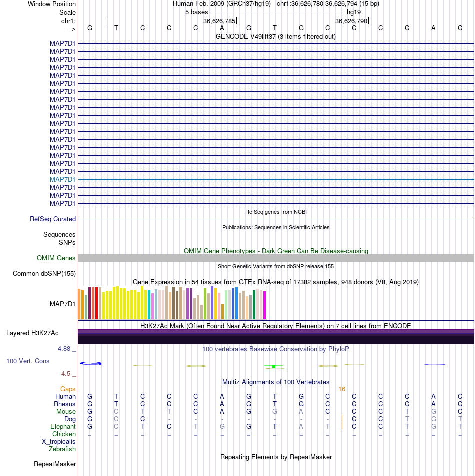Open Multiz Alignments of 100 Vertebrates title
475x476 pixels.
coord(276,382)
